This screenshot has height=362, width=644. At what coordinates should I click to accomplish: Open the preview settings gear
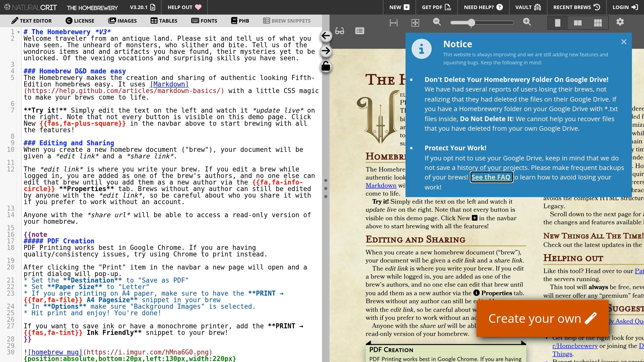click(620, 22)
